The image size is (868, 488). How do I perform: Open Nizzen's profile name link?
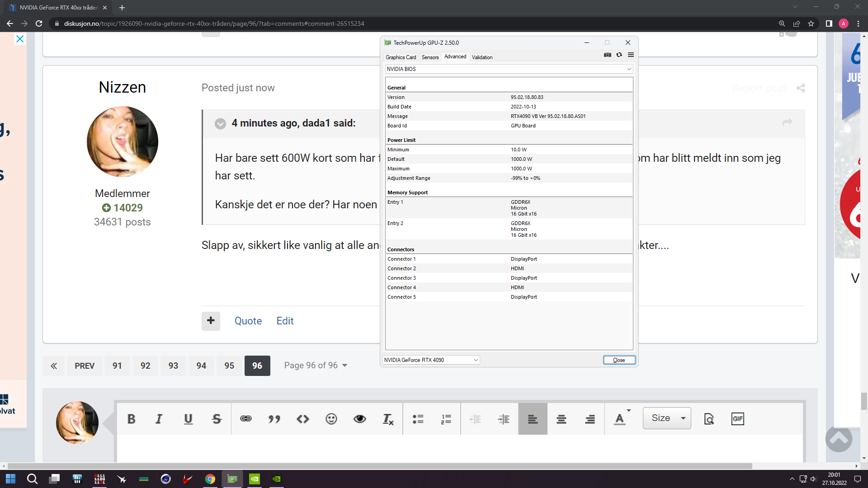pyautogui.click(x=122, y=87)
